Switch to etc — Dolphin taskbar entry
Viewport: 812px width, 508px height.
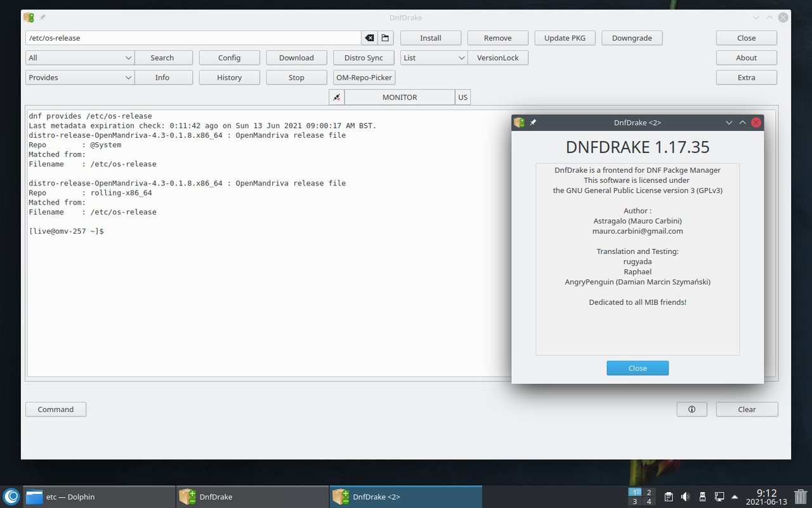tap(99, 497)
